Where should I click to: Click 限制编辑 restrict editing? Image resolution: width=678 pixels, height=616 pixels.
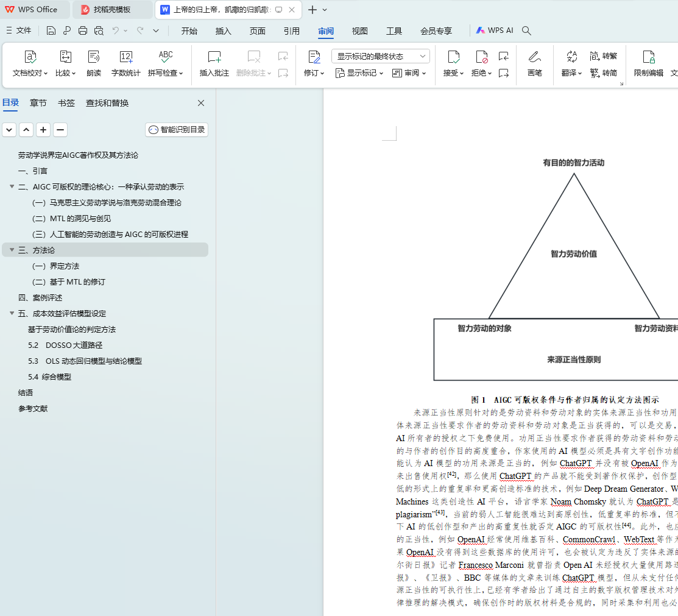[649, 63]
